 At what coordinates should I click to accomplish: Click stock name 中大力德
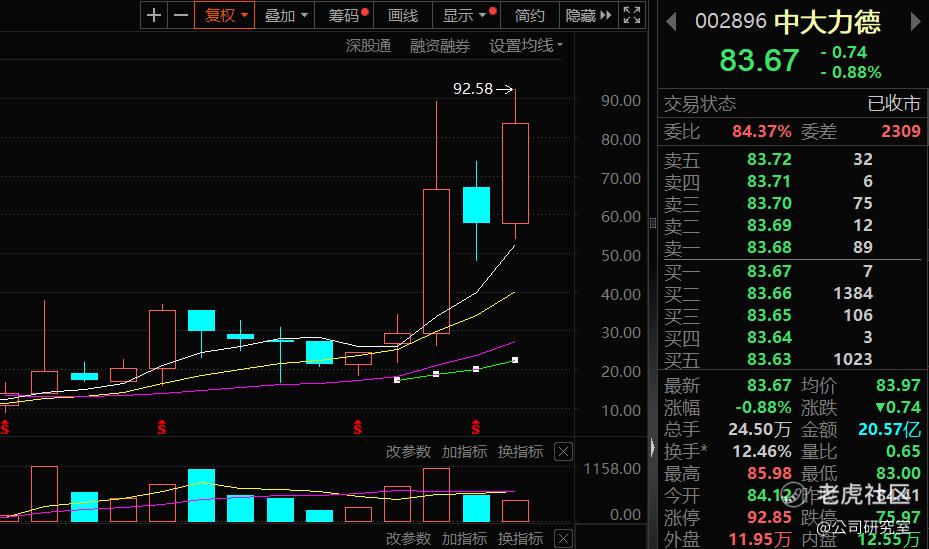(x=828, y=23)
